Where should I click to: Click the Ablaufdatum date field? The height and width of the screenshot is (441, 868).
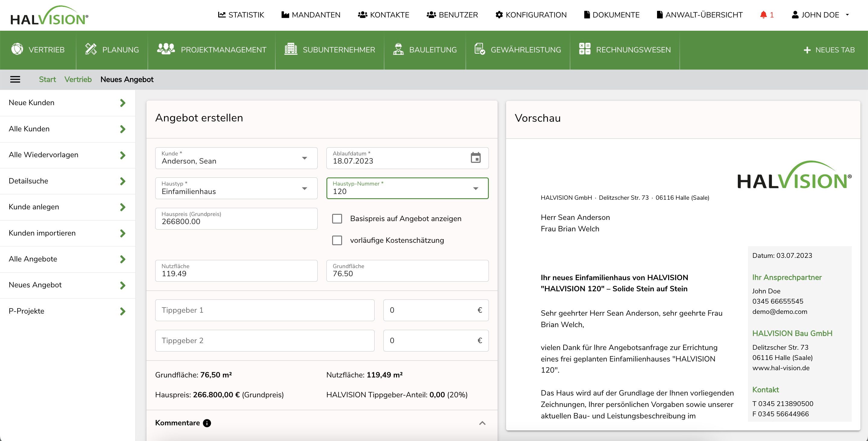coord(407,158)
